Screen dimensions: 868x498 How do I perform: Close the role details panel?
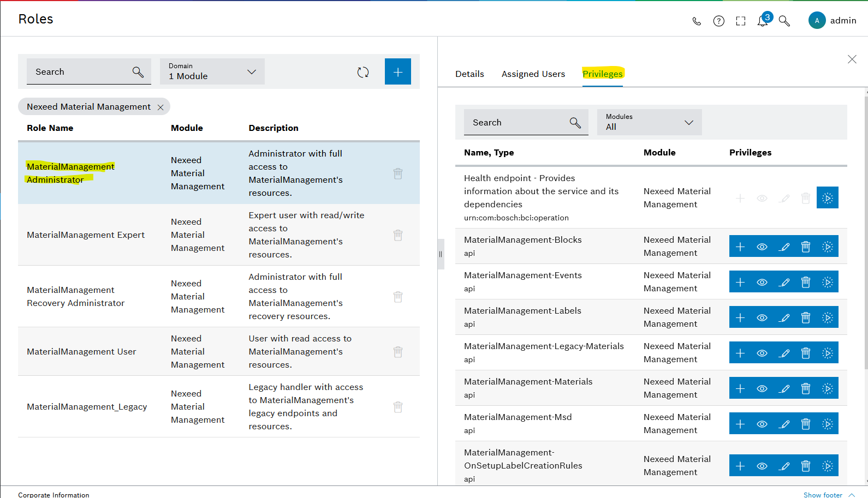click(x=852, y=59)
